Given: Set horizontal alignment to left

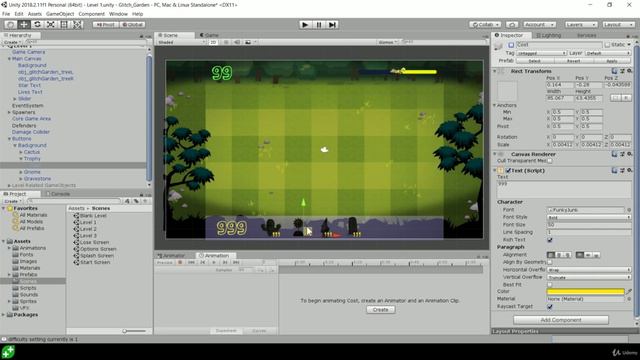Looking at the screenshot, I should click(551, 255).
